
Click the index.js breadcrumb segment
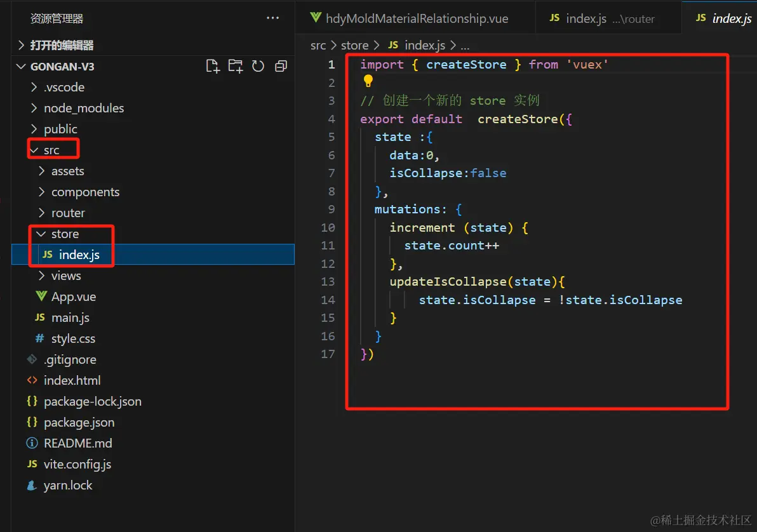coord(425,45)
